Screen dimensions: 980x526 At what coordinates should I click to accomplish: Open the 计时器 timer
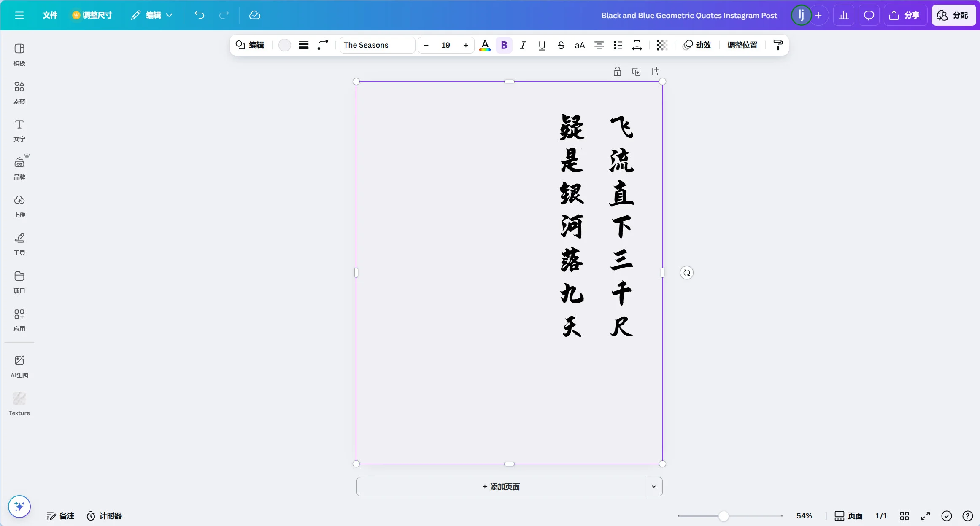point(104,516)
